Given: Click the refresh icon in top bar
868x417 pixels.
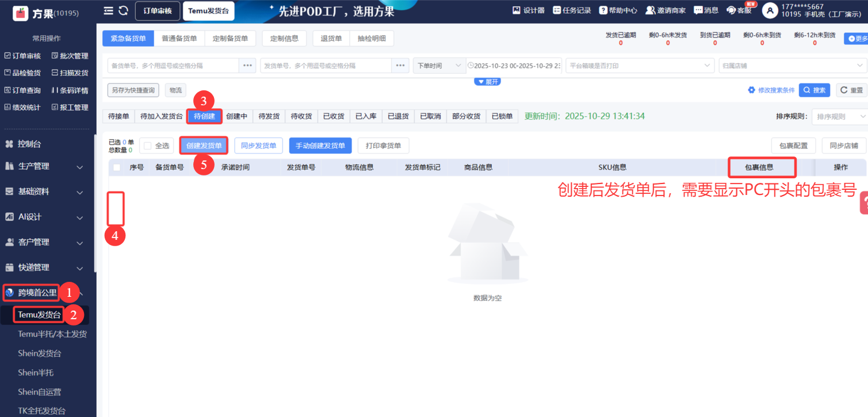Looking at the screenshot, I should click(x=123, y=11).
